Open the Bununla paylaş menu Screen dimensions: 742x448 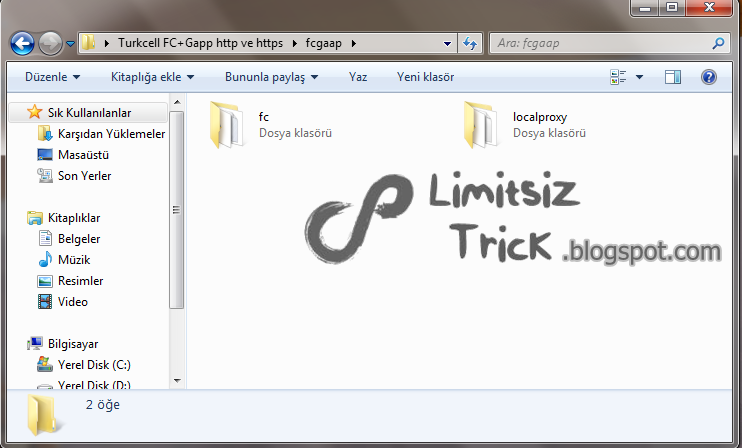tap(271, 77)
